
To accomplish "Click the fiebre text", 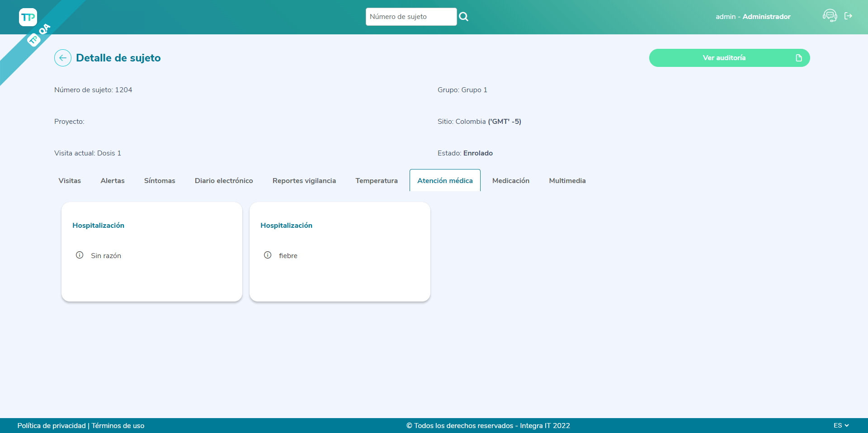I will click(288, 255).
